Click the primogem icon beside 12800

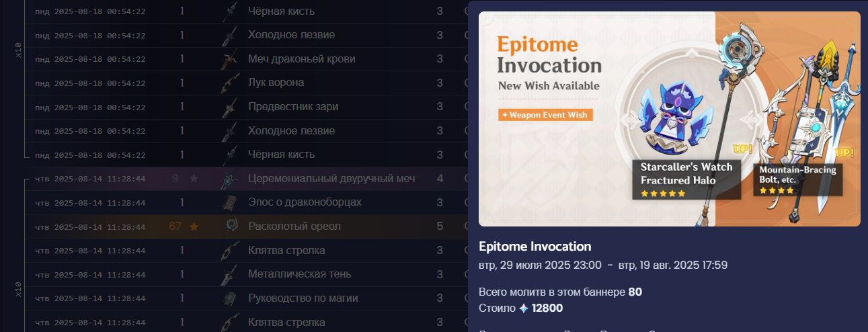coord(524,308)
